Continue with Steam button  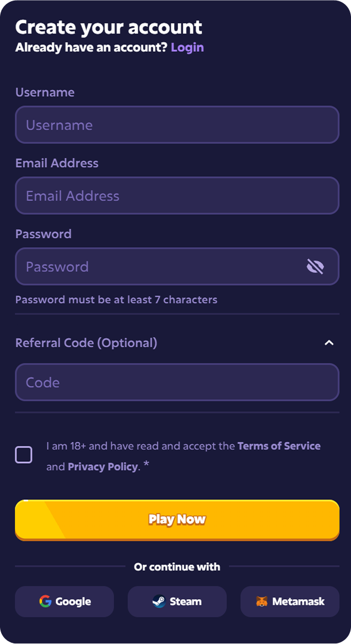pyautogui.click(x=177, y=601)
